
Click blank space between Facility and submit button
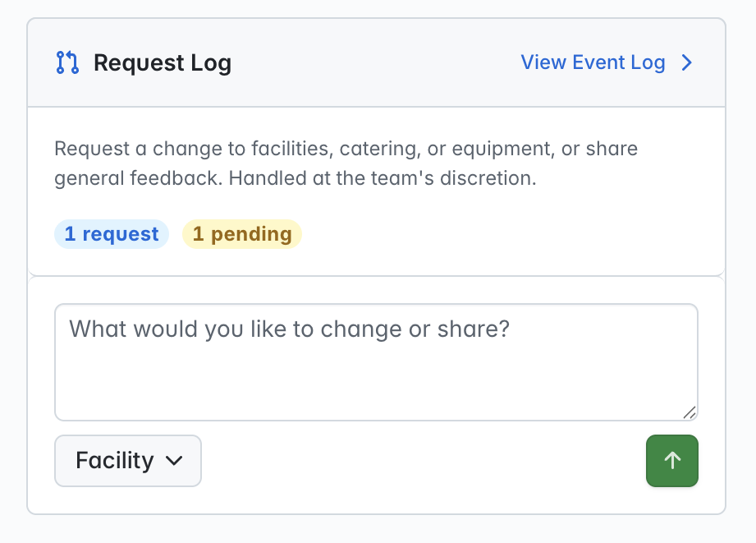pos(424,461)
